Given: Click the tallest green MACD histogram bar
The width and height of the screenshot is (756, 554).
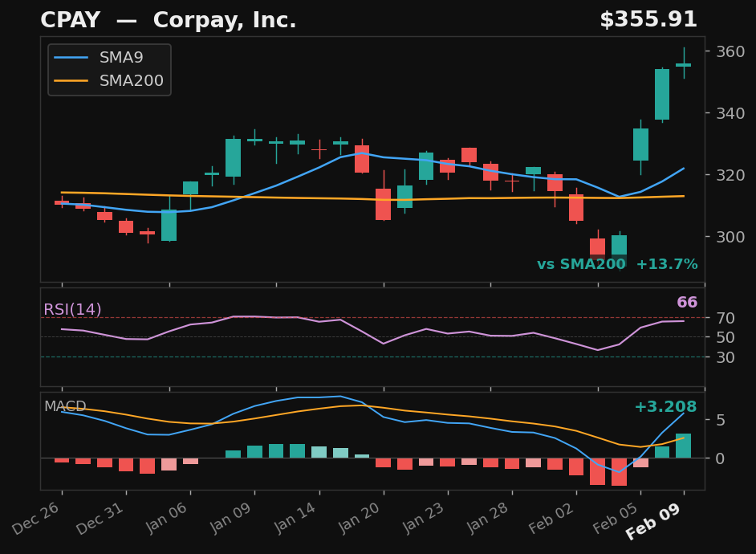Looking at the screenshot, I should [683, 446].
